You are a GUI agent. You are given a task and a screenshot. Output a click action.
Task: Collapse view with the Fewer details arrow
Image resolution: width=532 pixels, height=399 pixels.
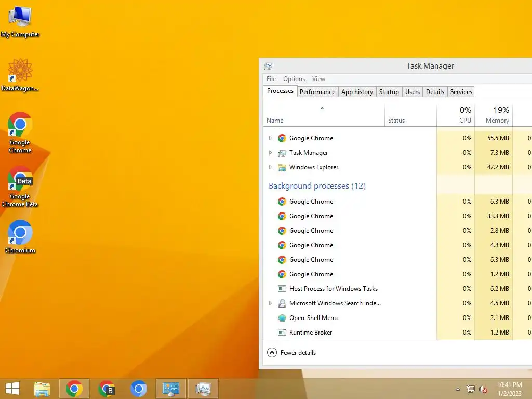[x=272, y=353]
